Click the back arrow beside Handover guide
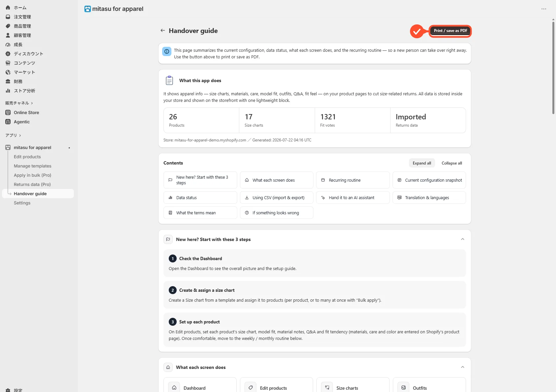The image size is (556, 392). (162, 31)
